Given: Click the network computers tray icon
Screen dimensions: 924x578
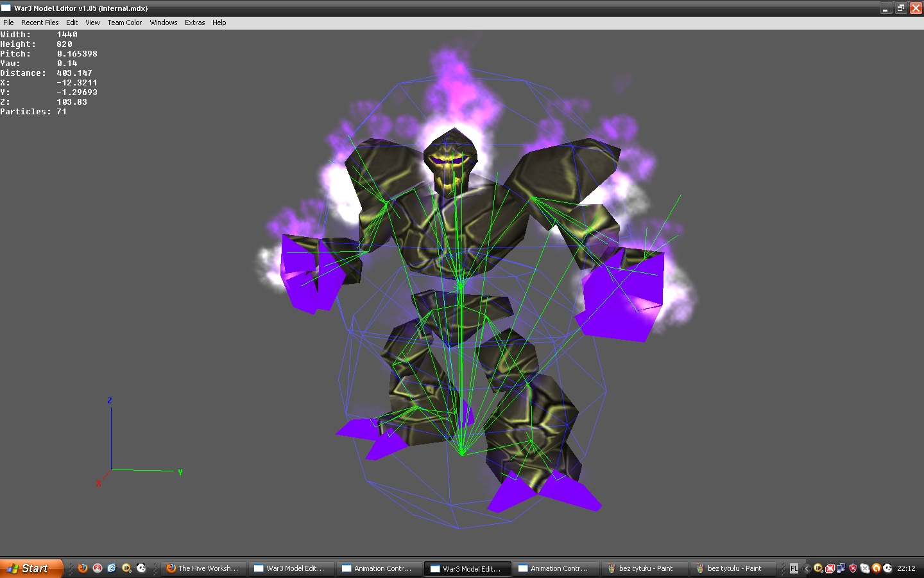Looking at the screenshot, I should 841,568.
